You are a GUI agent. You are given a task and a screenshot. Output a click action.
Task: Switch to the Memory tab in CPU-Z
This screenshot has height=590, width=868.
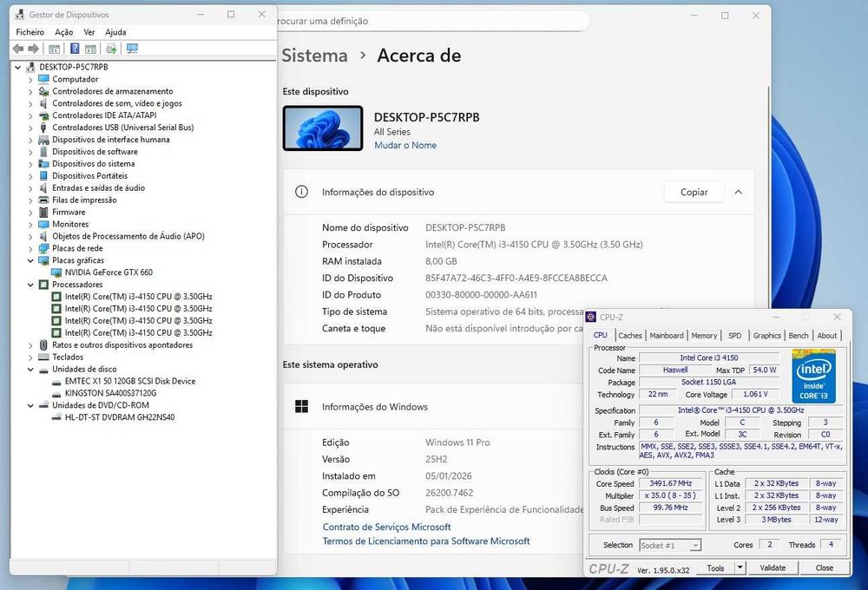[x=704, y=336]
